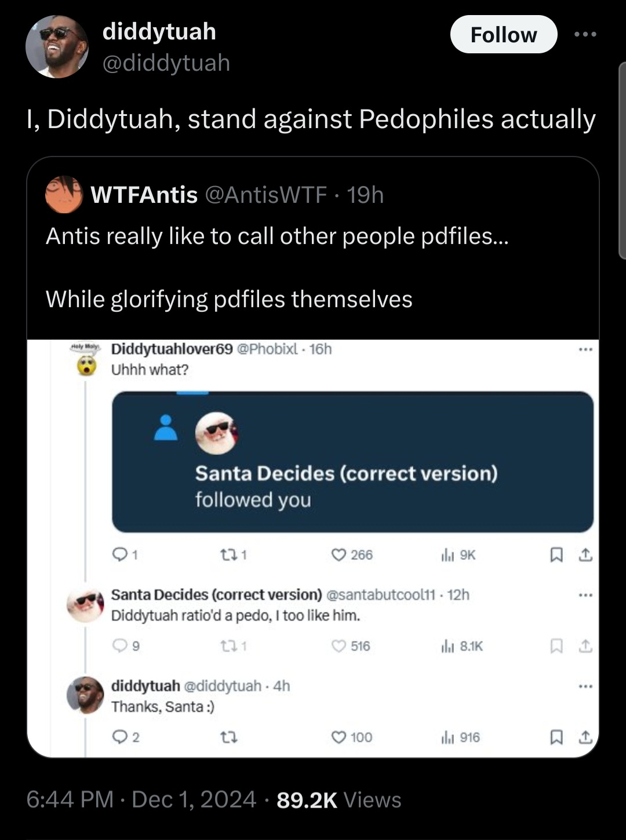Toggle like on Santa's reply with 516 likes
The image size is (626, 840).
(x=350, y=646)
